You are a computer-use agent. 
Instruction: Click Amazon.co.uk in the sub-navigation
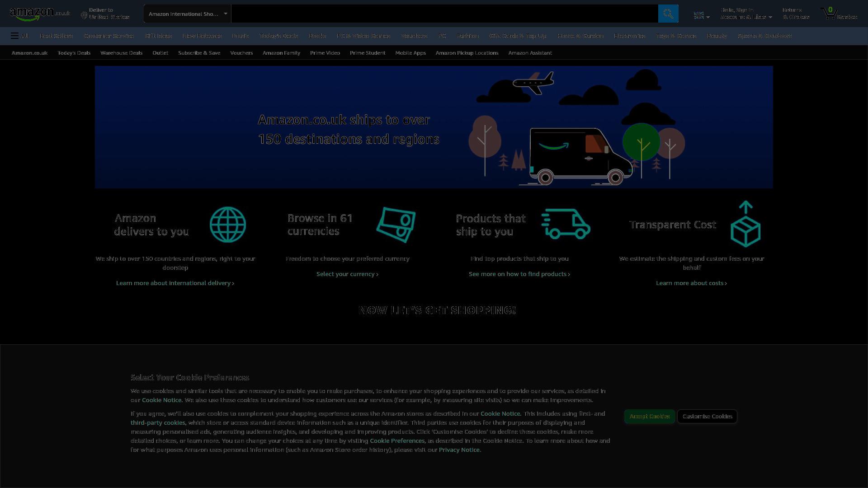29,53
